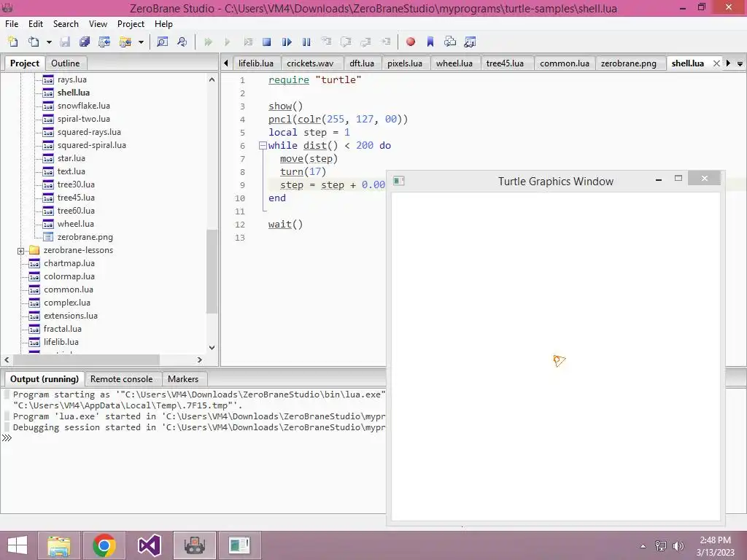This screenshot has height=560, width=747.
Task: Switch to the Markers tab
Action: point(183,379)
